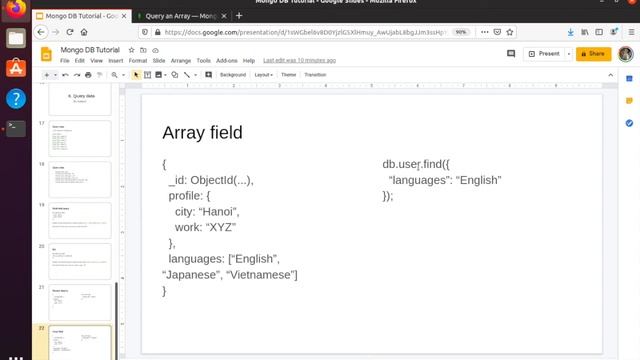Open the Firefox hamburger menu
The image size is (640, 360).
(631, 32)
